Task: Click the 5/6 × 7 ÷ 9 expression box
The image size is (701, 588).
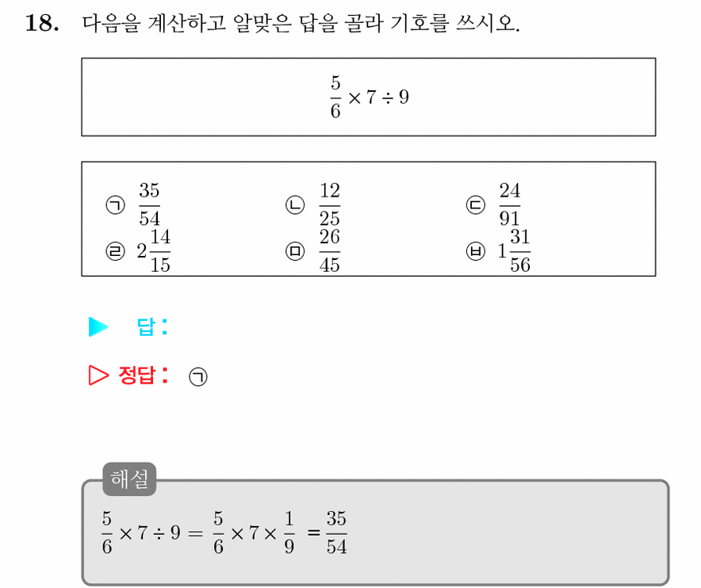Action: coord(369,97)
